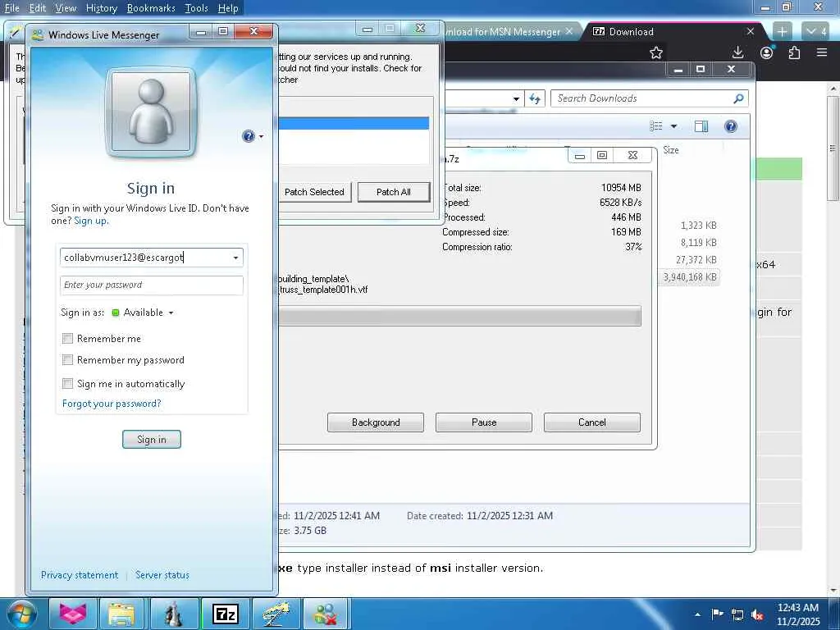840x630 pixels.
Task: Click muted volume tray icon
Action: point(757,614)
